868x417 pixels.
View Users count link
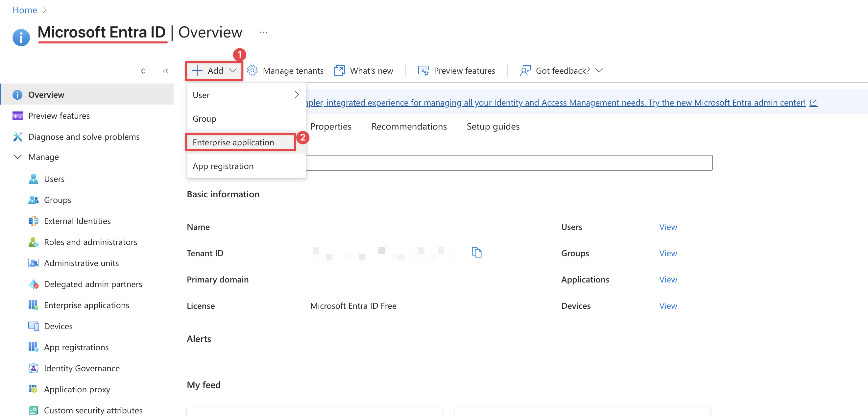click(668, 227)
